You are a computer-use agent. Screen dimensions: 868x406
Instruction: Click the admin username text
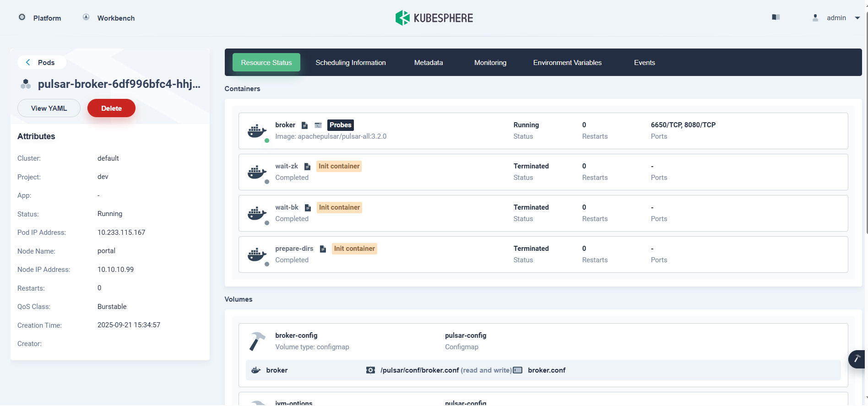pyautogui.click(x=836, y=18)
